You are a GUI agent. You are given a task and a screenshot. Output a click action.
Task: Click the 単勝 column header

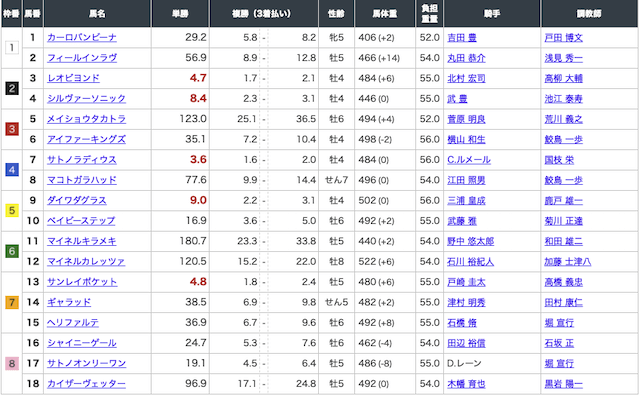(180, 13)
